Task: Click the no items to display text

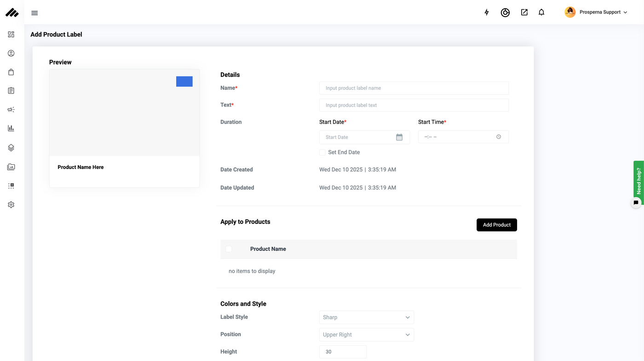Action: pyautogui.click(x=252, y=271)
